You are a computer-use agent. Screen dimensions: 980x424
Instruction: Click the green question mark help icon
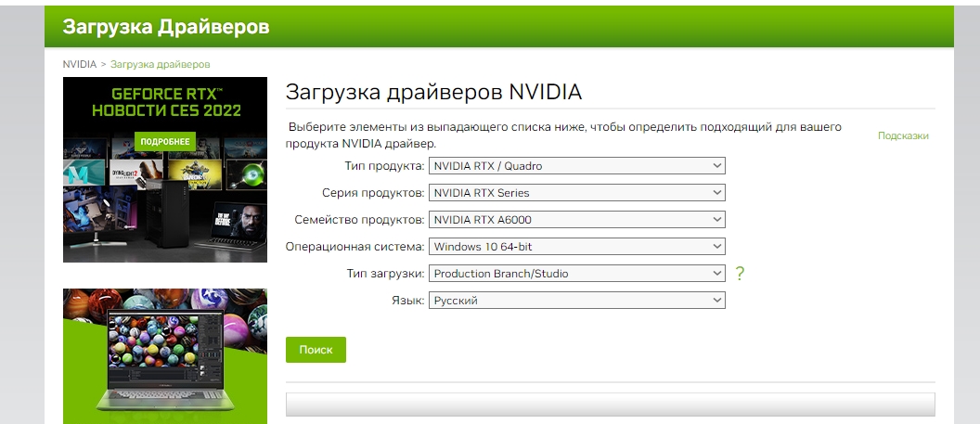click(740, 274)
